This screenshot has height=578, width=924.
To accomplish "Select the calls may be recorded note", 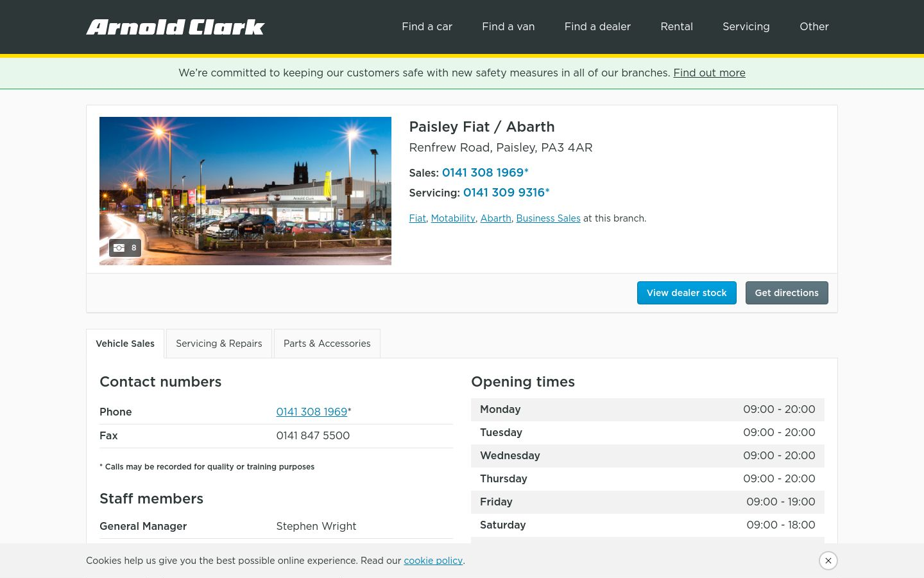I will pos(207,467).
